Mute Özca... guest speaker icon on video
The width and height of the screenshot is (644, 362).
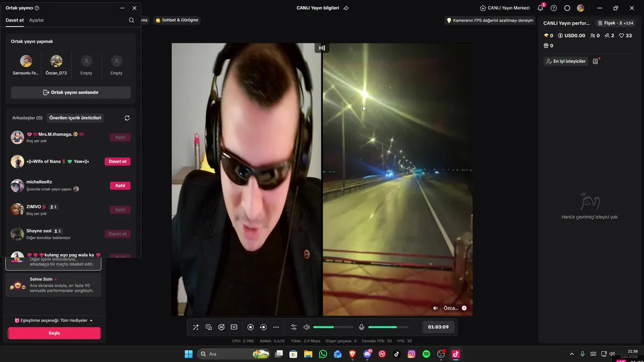point(435,308)
